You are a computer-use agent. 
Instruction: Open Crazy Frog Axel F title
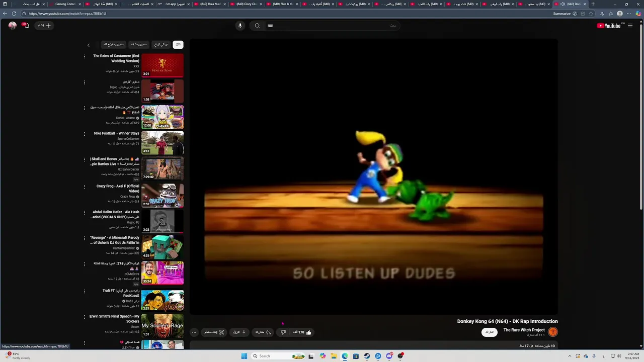click(118, 189)
